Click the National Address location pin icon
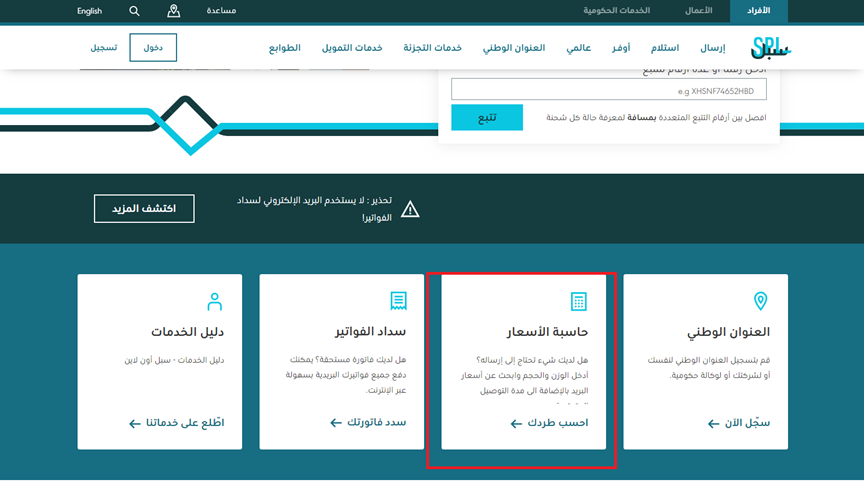Image resolution: width=864 pixels, height=497 pixels. pyautogui.click(x=759, y=301)
